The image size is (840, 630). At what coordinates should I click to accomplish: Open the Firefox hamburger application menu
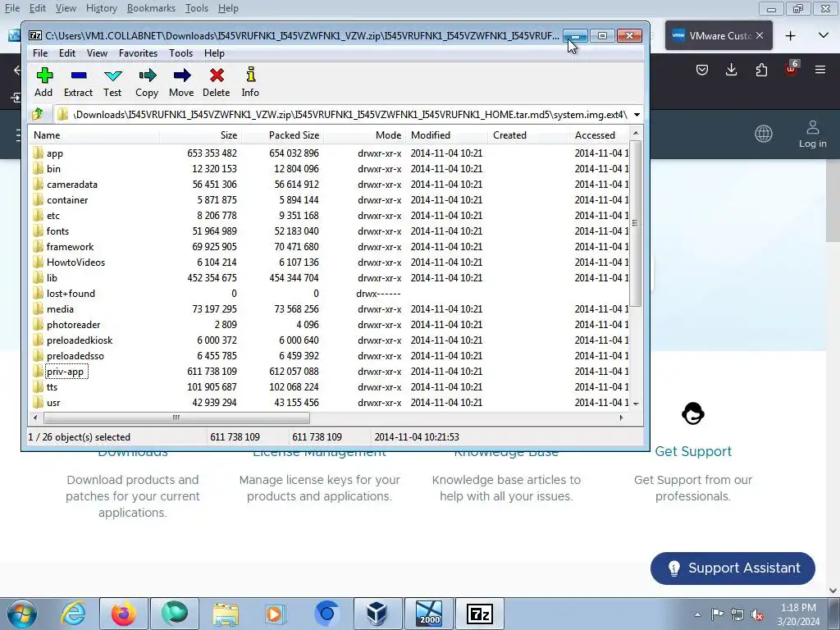coord(820,70)
